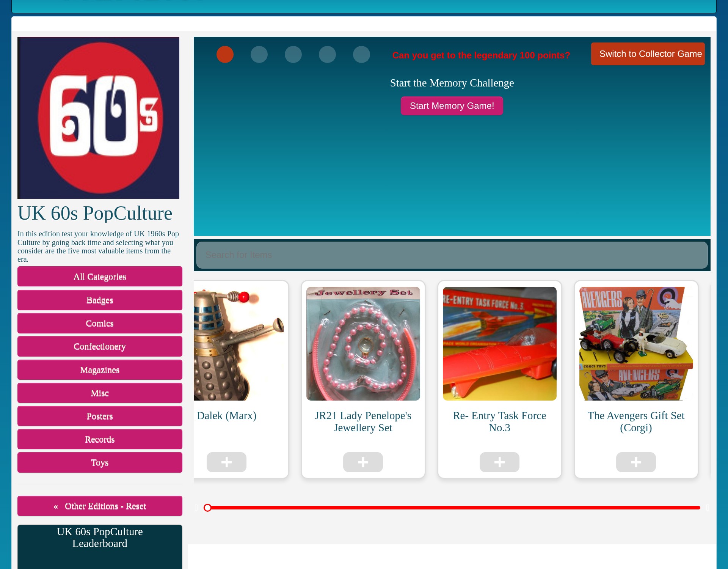The height and width of the screenshot is (569, 728).
Task: Show All Categories
Action: click(x=100, y=277)
